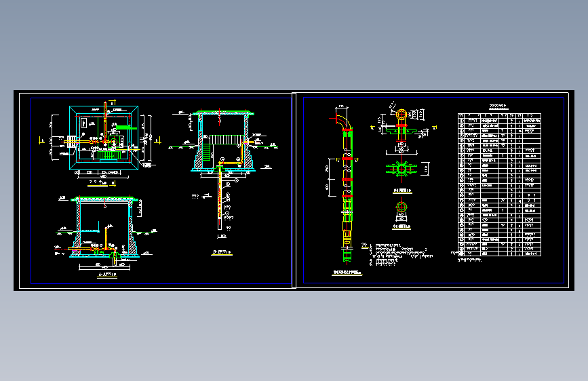The width and height of the screenshot is (588, 381).
Task: Select the tall vertical pump column drawing
Action: (x=346, y=184)
